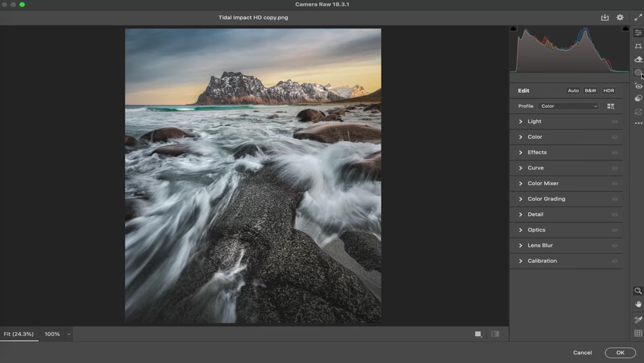Viewport: 644px width, 363px height.
Task: Toggle visibility eye for Optics panel
Action: (x=614, y=230)
